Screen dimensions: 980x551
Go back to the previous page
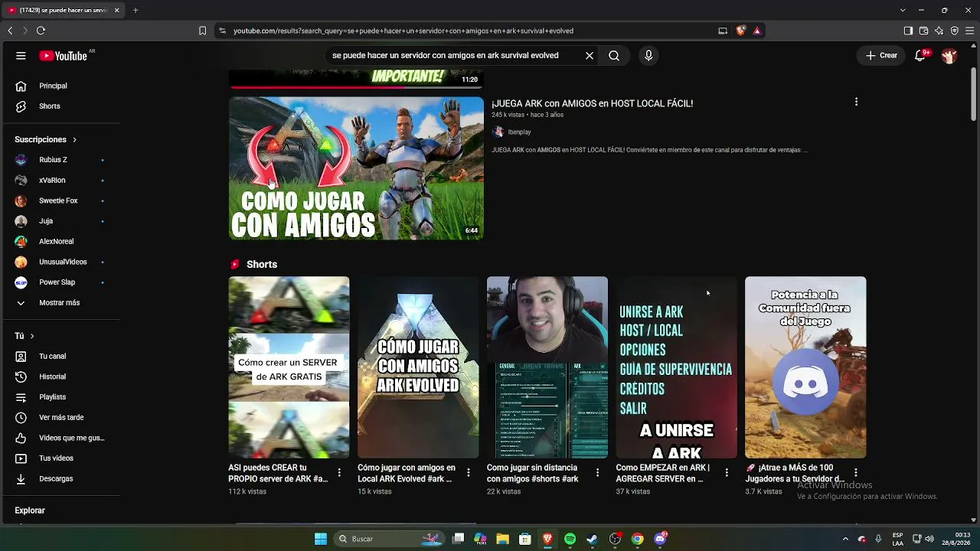point(10,31)
